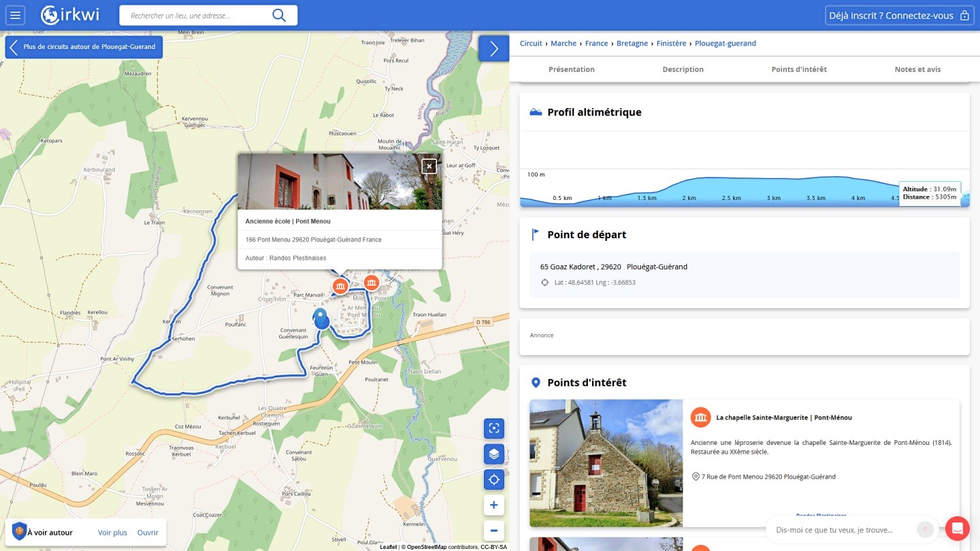This screenshot has width=980, height=551.
Task: Open the chat support bubble
Action: [957, 529]
